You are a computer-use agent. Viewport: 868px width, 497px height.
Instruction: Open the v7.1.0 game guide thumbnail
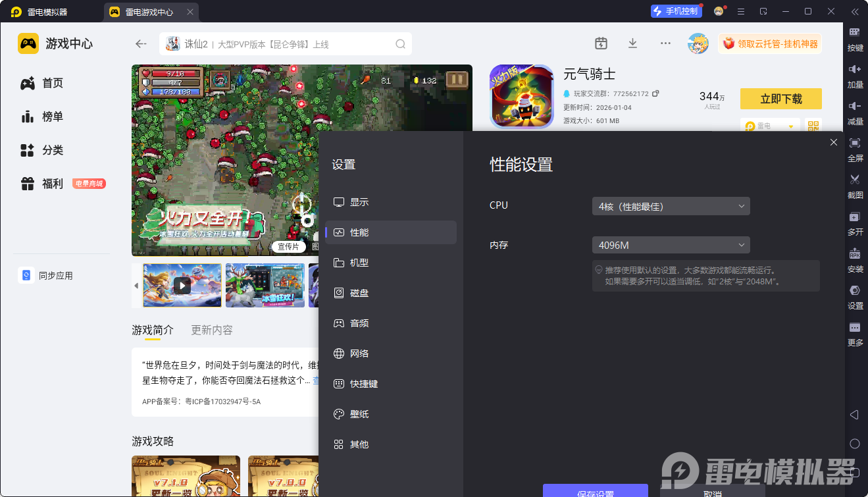[186, 476]
